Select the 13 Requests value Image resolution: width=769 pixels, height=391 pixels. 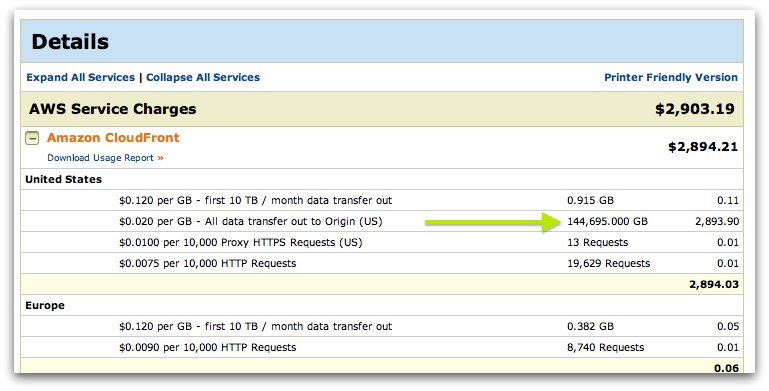pos(598,243)
